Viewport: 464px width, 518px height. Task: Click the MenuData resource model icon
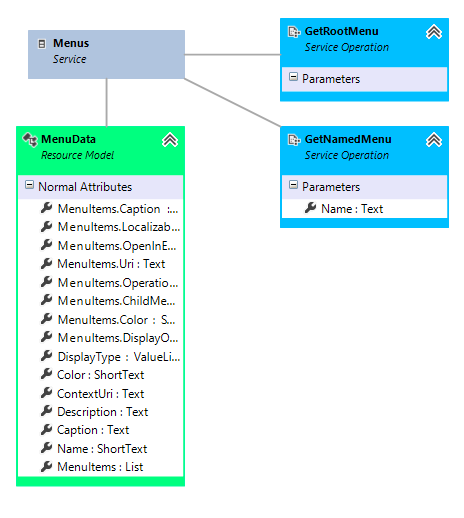[30, 140]
